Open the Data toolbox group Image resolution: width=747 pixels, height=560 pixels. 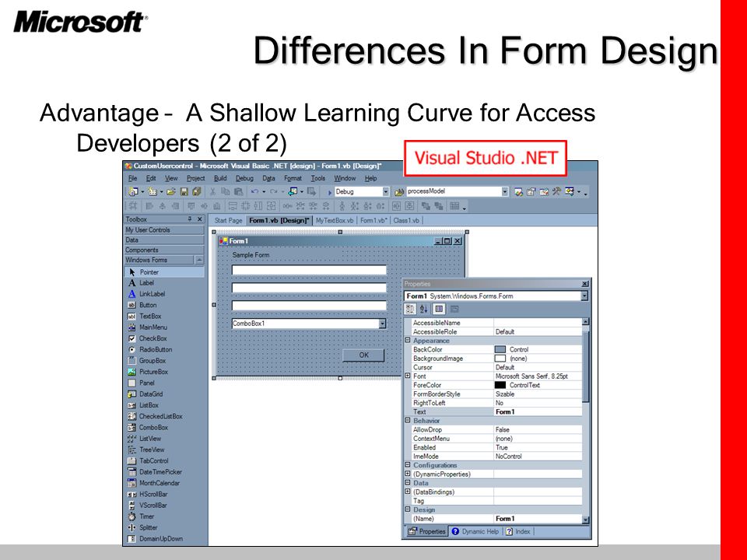tap(164, 240)
